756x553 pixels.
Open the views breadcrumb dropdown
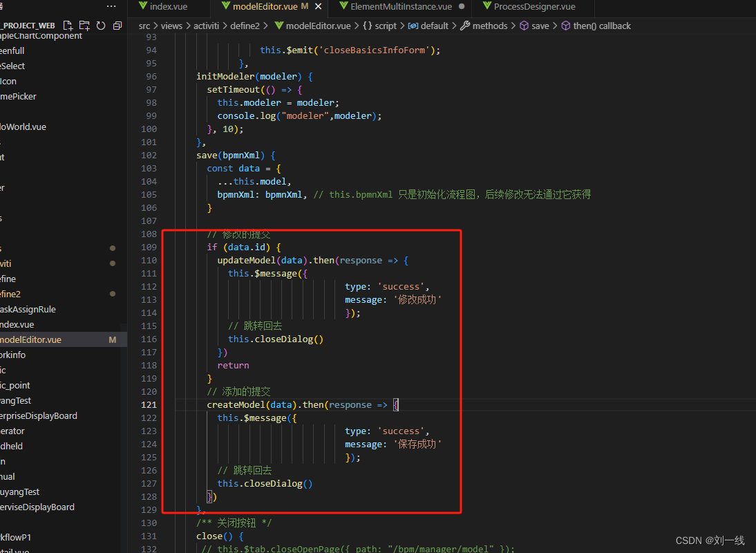tap(171, 26)
